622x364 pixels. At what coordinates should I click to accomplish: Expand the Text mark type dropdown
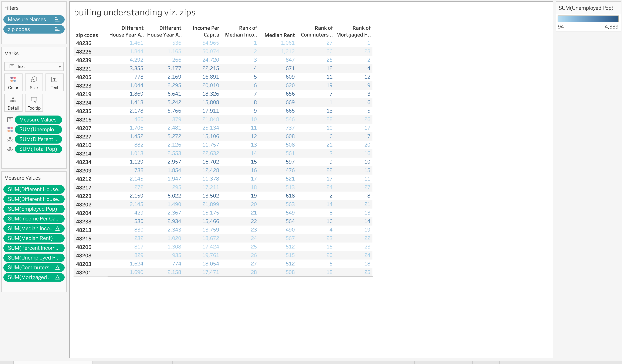tap(60, 66)
